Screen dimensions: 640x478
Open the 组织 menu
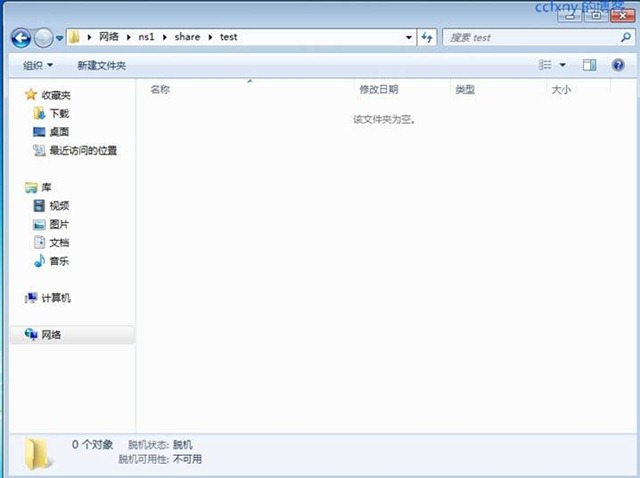[x=38, y=65]
